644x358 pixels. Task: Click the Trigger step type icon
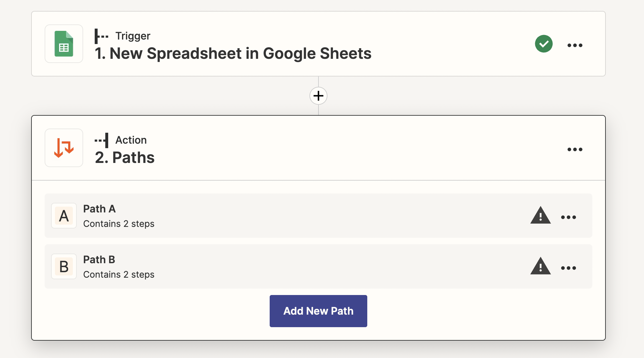pyautogui.click(x=101, y=36)
